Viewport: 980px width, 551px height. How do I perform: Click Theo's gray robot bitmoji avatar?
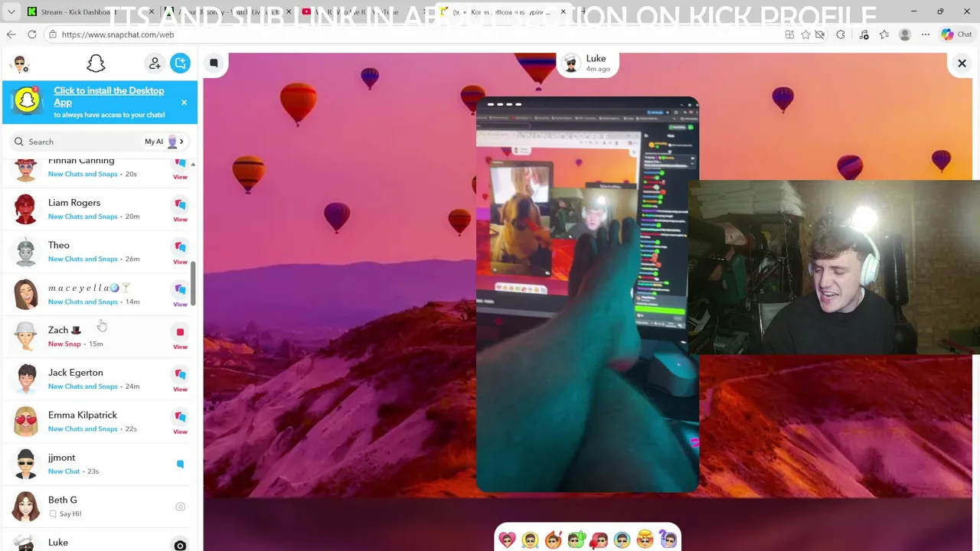pos(25,252)
